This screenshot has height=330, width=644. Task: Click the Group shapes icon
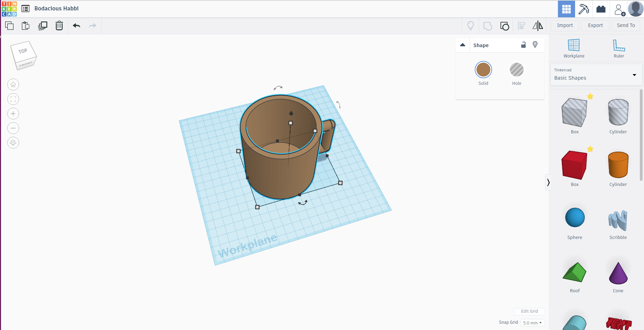click(488, 26)
